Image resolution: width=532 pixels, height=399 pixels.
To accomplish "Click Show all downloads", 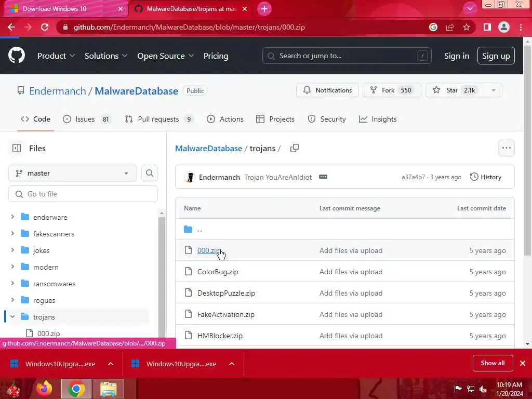I will pos(493,363).
